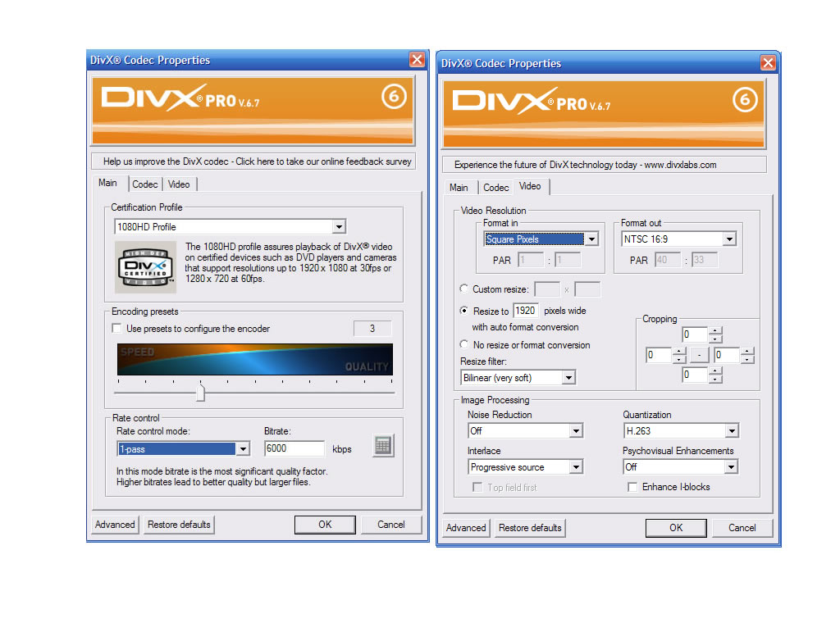This screenshot has height=623, width=840.
Task: Increase the right cropping value
Action: (746, 351)
